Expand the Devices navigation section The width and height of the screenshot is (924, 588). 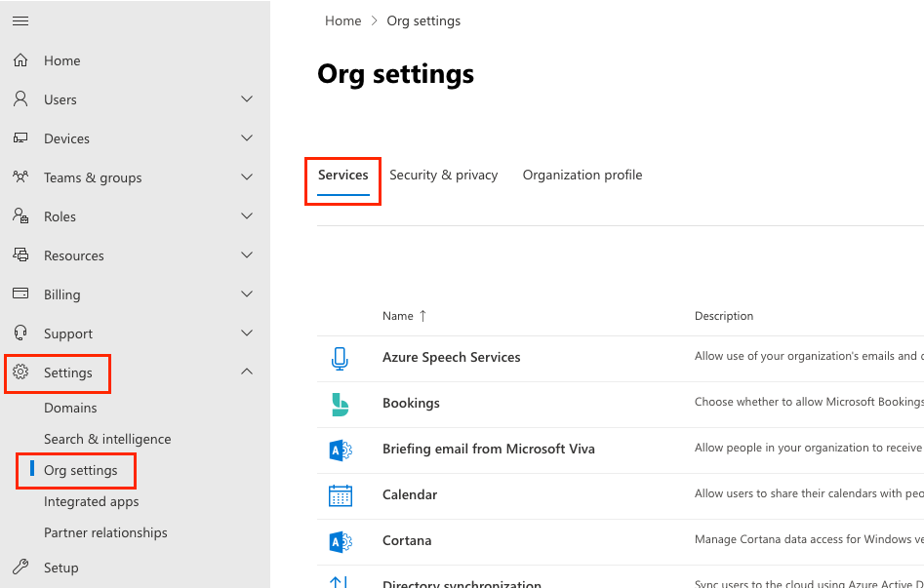click(x=247, y=137)
